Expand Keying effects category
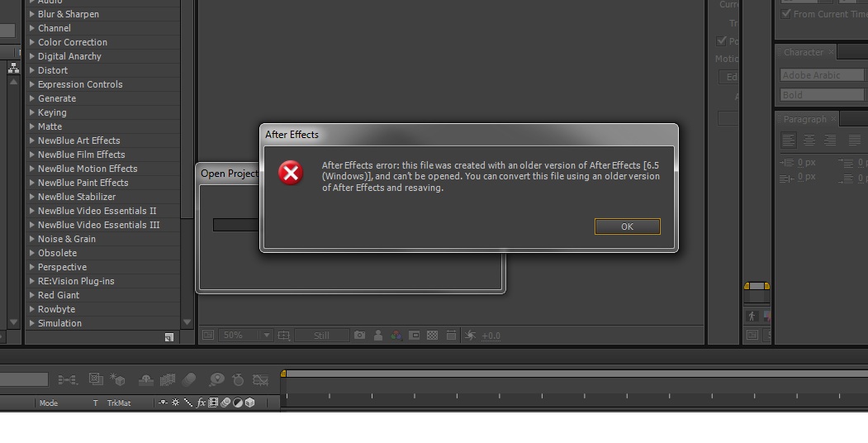Image resolution: width=868 pixels, height=443 pixels. click(x=32, y=112)
